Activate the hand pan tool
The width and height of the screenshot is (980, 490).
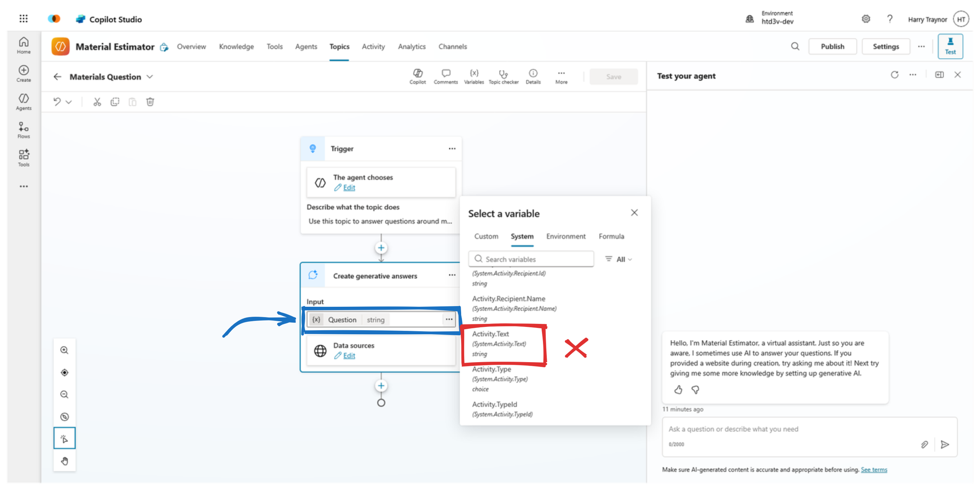pos(64,461)
